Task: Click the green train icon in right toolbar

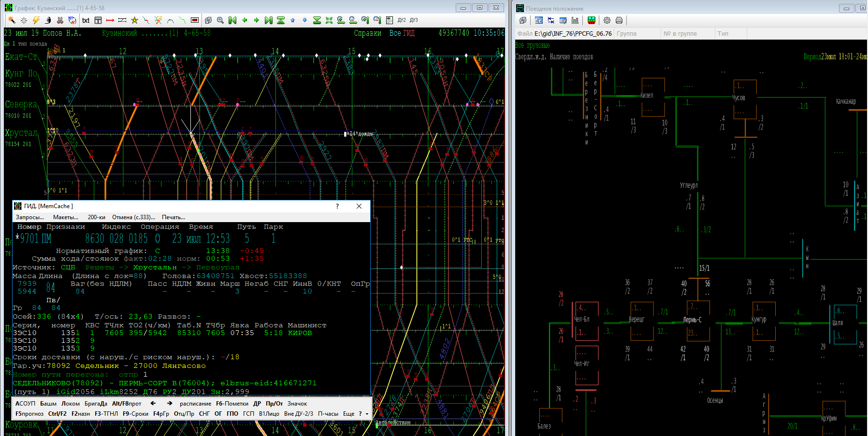Action: tap(591, 20)
